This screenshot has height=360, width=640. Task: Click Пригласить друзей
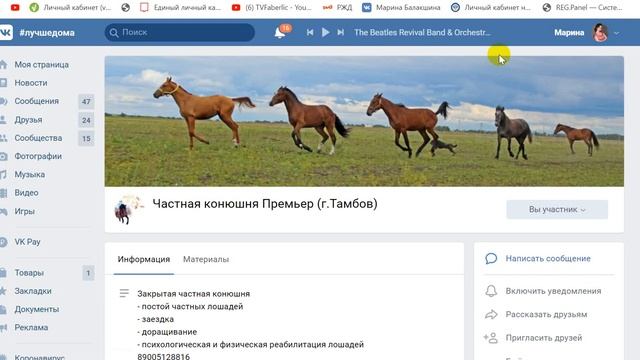coord(544,338)
